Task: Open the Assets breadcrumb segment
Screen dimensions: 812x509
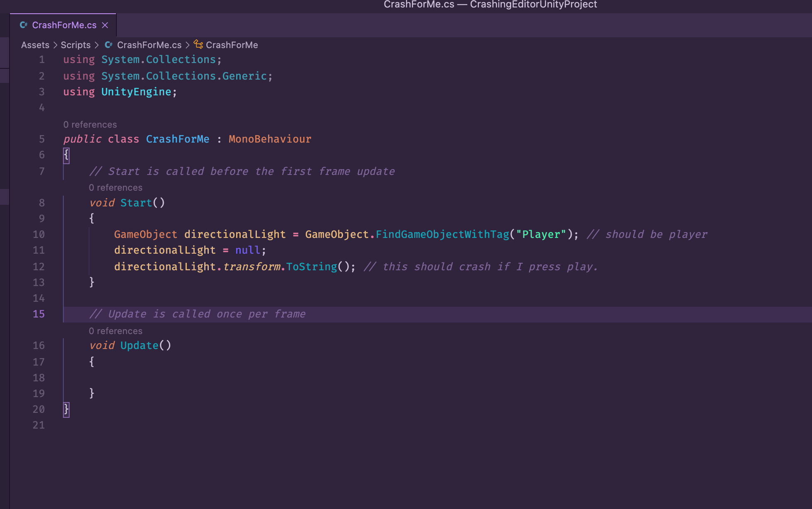Action: (x=35, y=45)
